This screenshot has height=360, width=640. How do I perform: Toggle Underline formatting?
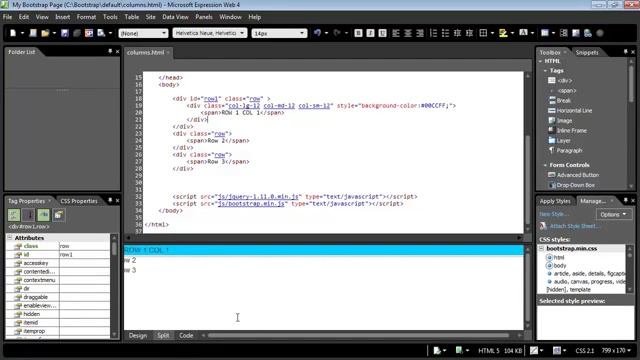382,33
